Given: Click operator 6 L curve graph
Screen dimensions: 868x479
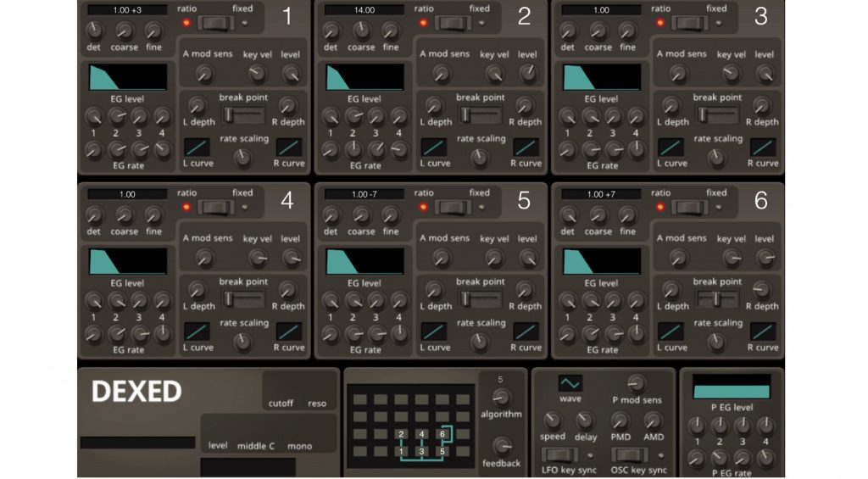Looking at the screenshot, I should point(671,331).
